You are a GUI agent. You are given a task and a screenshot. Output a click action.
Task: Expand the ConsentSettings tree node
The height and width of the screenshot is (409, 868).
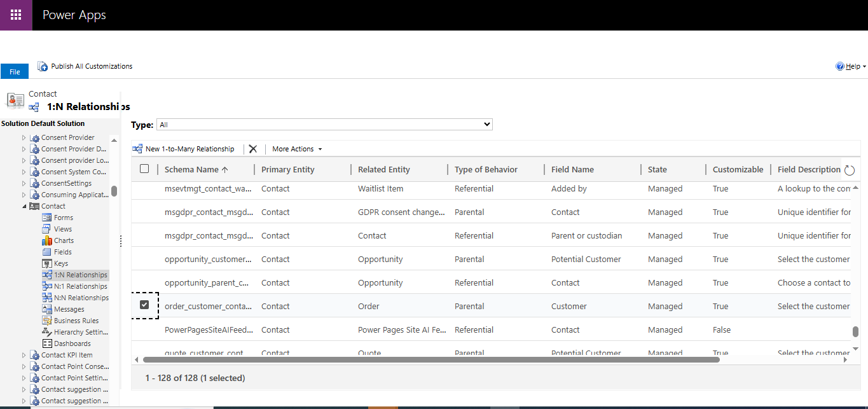pyautogui.click(x=25, y=183)
